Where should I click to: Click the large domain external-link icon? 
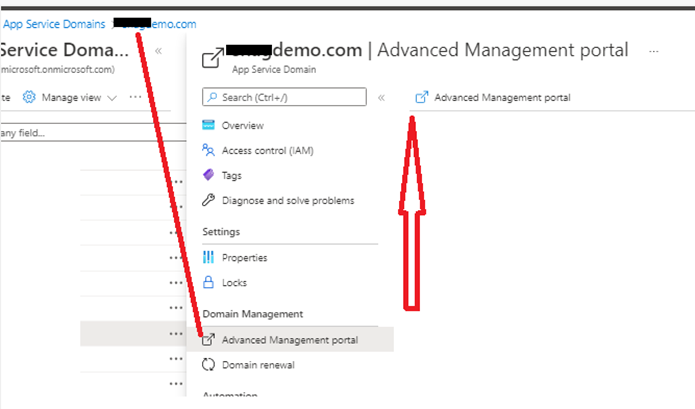213,58
